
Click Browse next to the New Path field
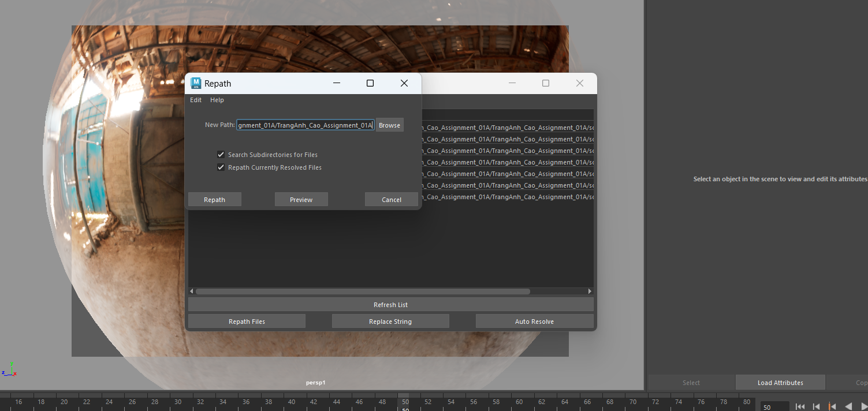(389, 125)
